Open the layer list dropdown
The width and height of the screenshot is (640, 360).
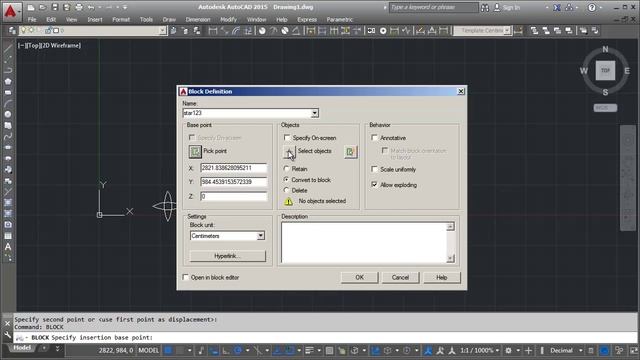(x=162, y=31)
